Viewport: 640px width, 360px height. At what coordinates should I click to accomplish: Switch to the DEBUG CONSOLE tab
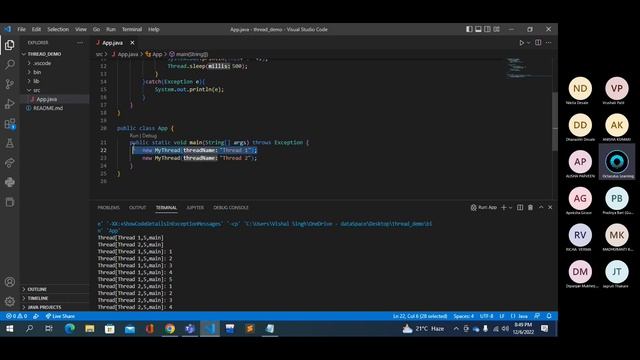[231, 208]
